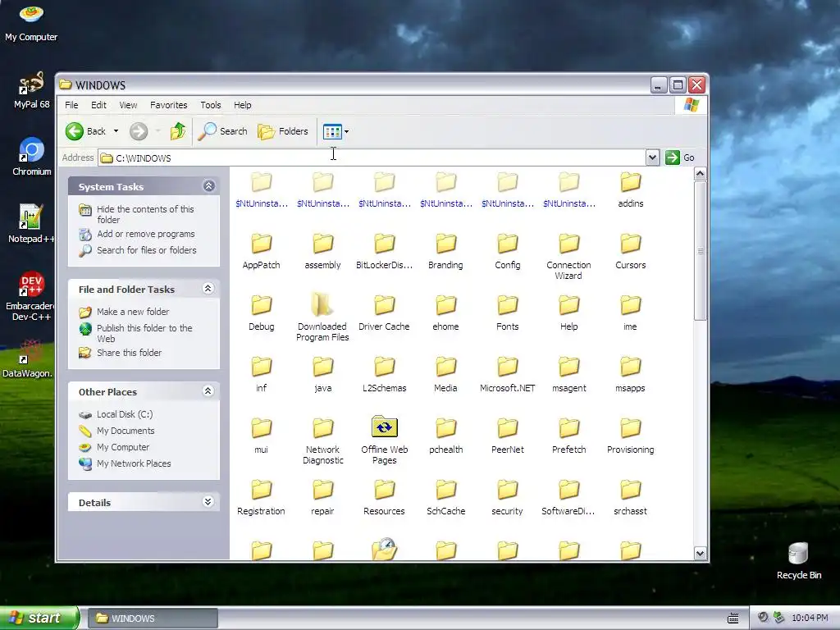Click the scrollbar up arrow
840x630 pixels.
click(x=701, y=174)
